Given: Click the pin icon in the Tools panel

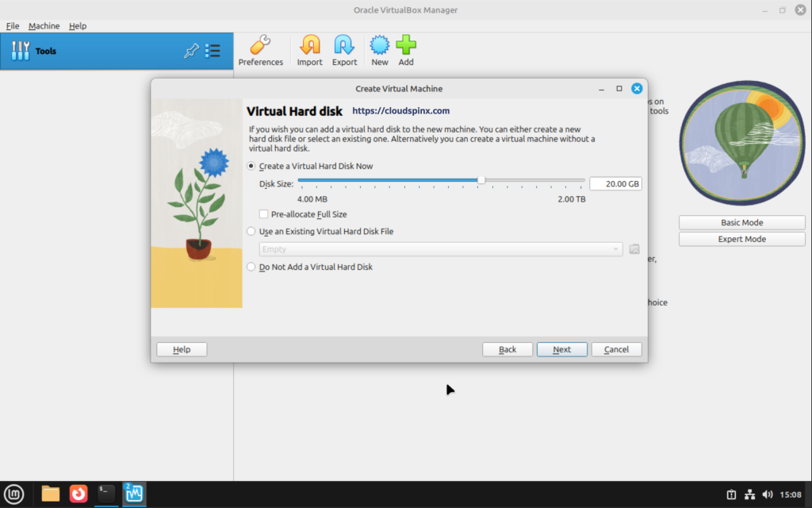Looking at the screenshot, I should pyautogui.click(x=190, y=50).
